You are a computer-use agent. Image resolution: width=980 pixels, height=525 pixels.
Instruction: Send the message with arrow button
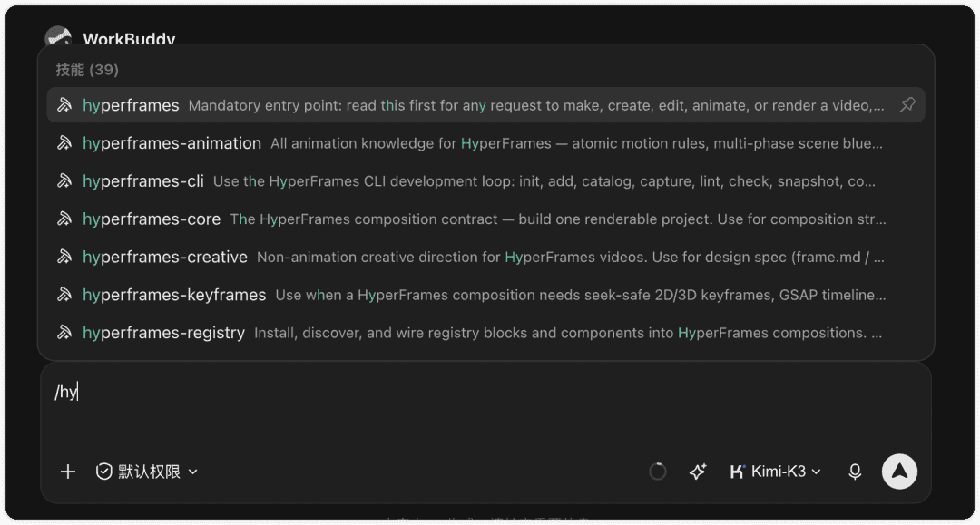click(x=899, y=472)
